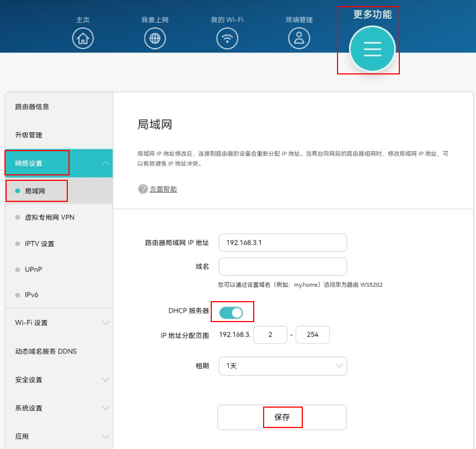Image resolution: width=476 pixels, height=449 pixels.
Task: Click the 域名 domain name input field
Action: [282, 266]
